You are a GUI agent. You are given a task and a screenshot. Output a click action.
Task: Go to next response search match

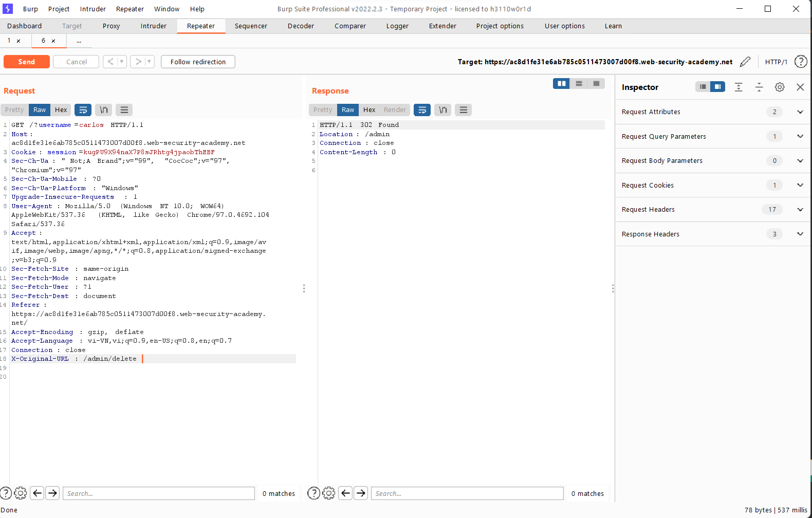(361, 493)
